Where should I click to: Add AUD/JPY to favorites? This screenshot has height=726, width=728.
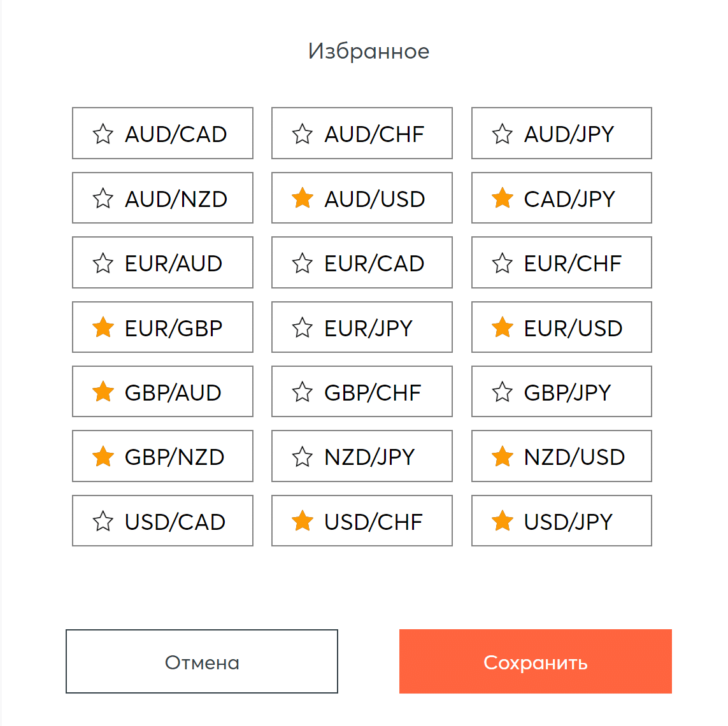pos(561,134)
